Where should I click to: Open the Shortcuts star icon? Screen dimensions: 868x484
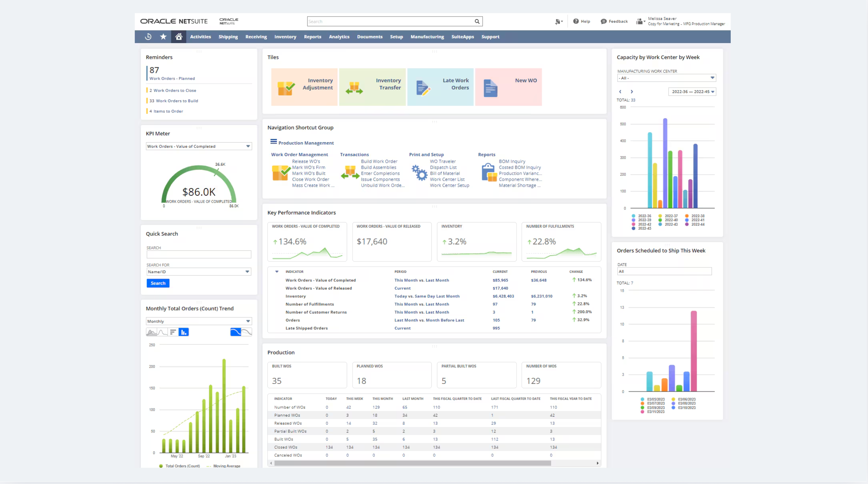[x=163, y=36]
